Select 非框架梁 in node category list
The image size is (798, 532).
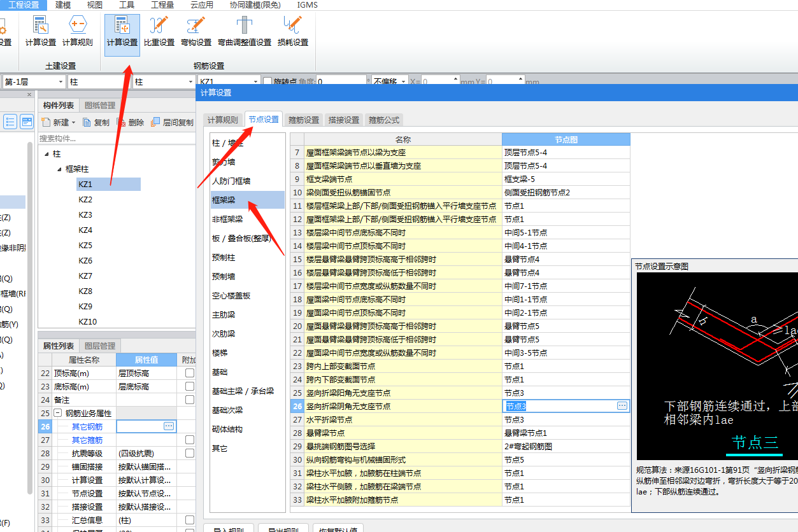click(248, 219)
